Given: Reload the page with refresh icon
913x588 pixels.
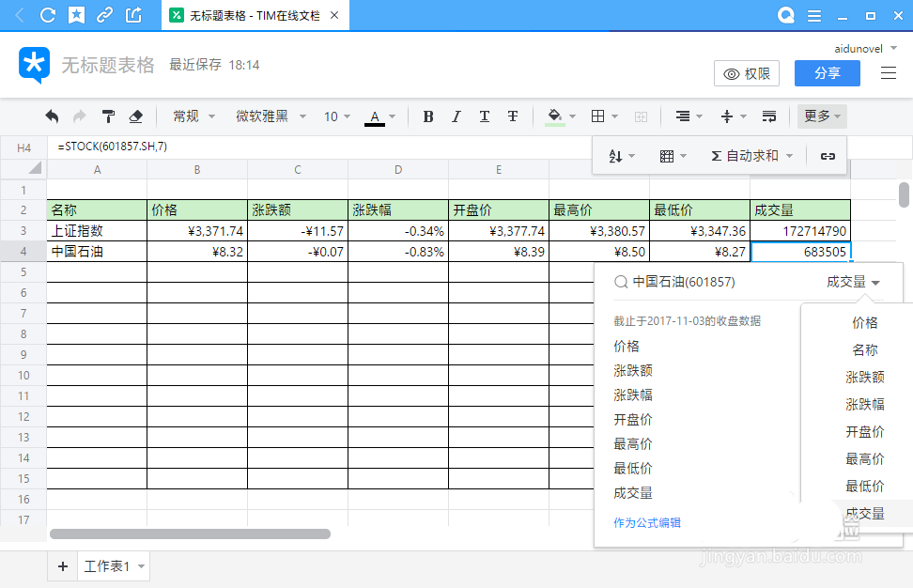Looking at the screenshot, I should pos(48,15).
